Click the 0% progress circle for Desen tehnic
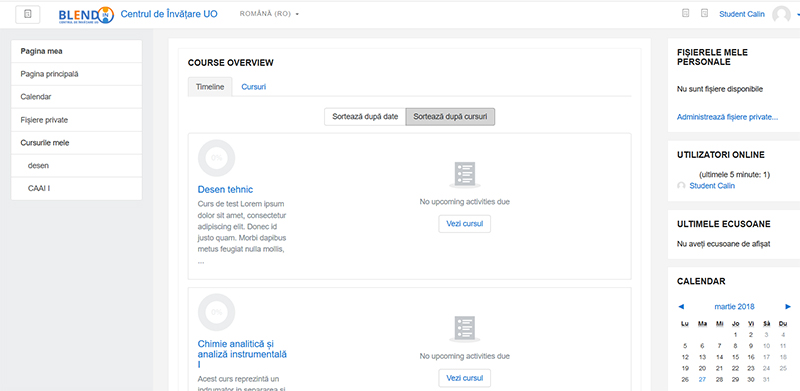 216,158
